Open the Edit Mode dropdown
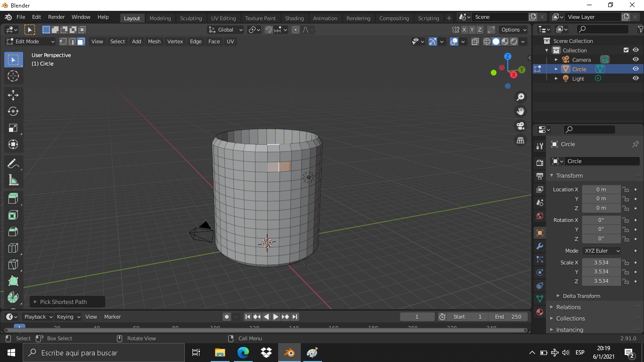The image size is (644, 362). pos(30,41)
